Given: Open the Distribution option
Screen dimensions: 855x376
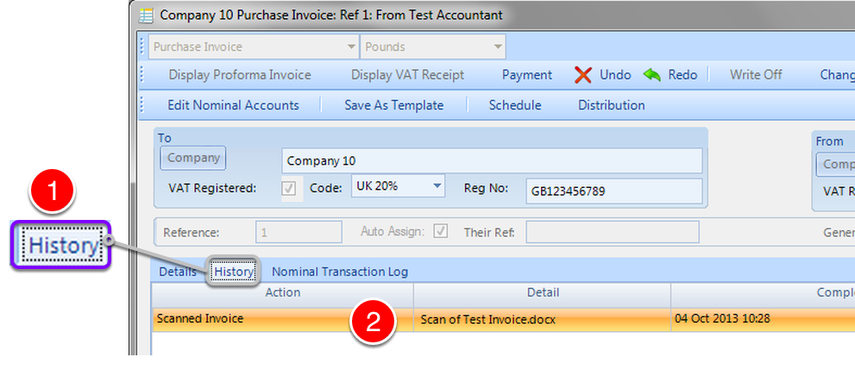Looking at the screenshot, I should tap(611, 105).
